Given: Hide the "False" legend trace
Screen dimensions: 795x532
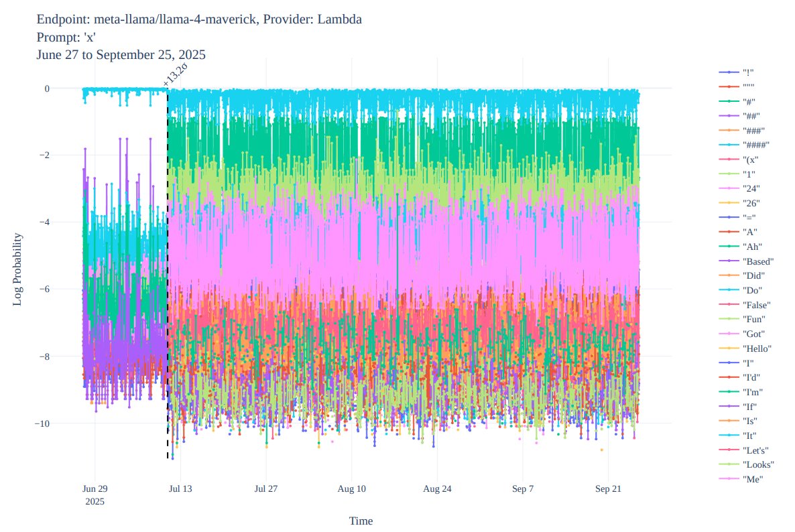Looking at the screenshot, I should pyautogui.click(x=745, y=305).
